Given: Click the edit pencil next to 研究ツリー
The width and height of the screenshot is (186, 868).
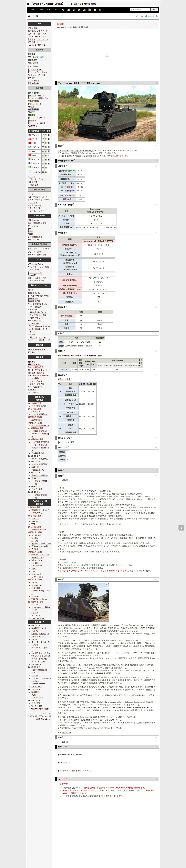Looking at the screenshot, I should (x=68, y=447).
